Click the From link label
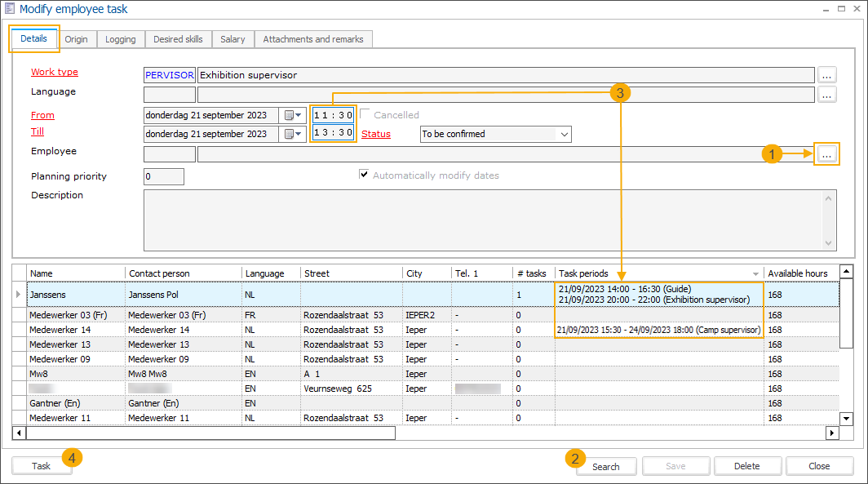 pyautogui.click(x=42, y=115)
